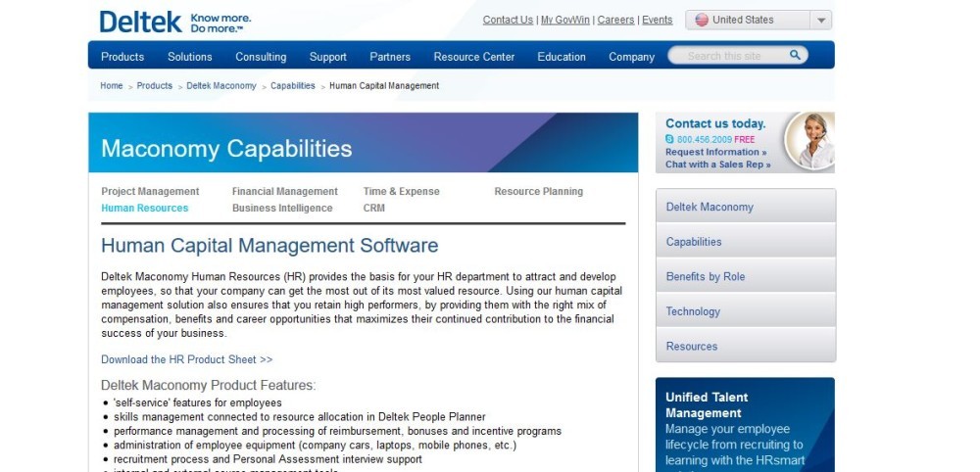
Task: Switch to the CRM tab
Action: point(373,209)
